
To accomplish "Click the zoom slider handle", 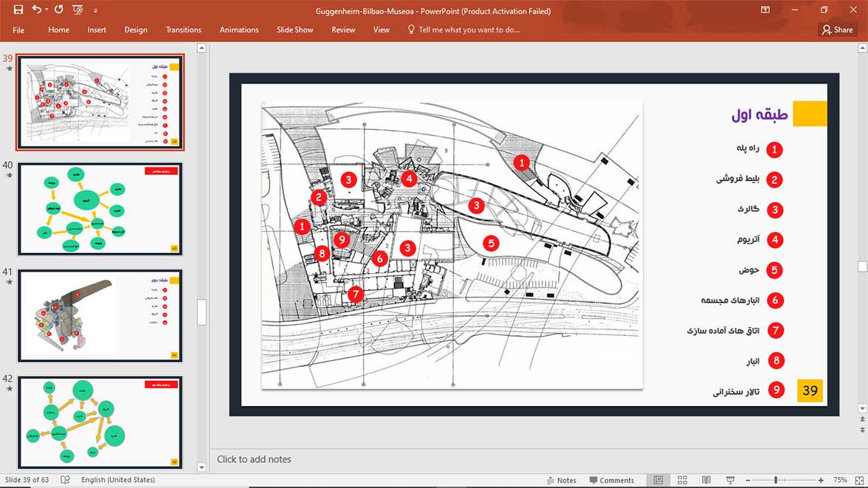I will coord(776,480).
